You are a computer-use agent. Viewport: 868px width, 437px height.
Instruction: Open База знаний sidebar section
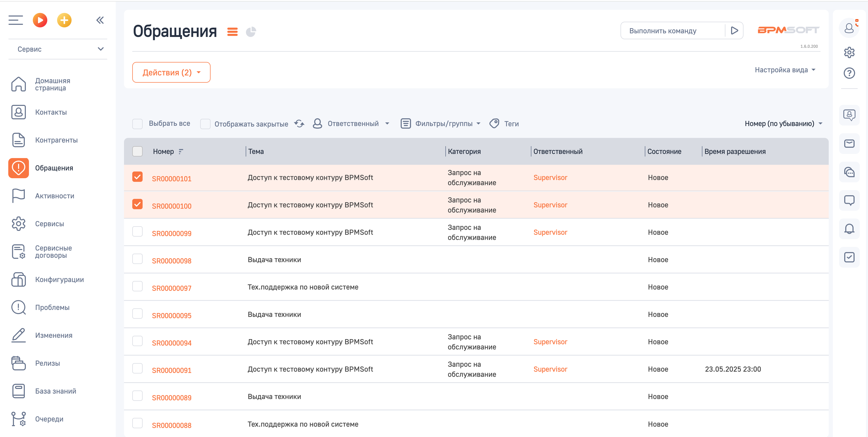click(x=56, y=391)
